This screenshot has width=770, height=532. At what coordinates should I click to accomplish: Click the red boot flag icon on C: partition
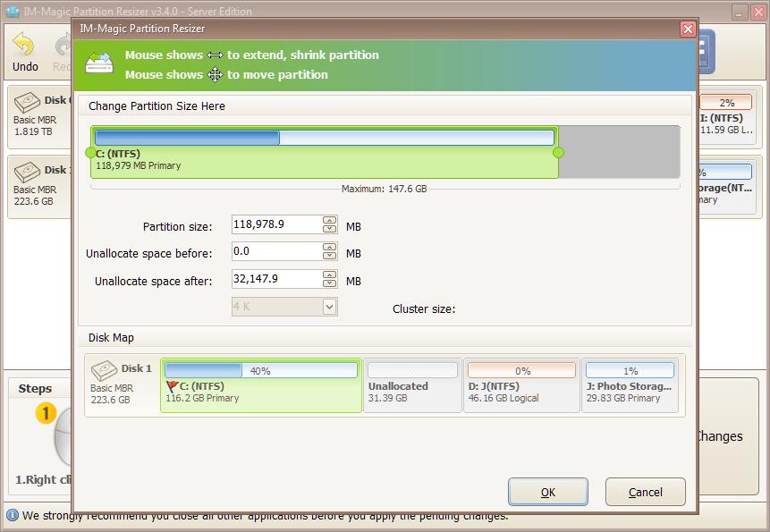point(172,387)
